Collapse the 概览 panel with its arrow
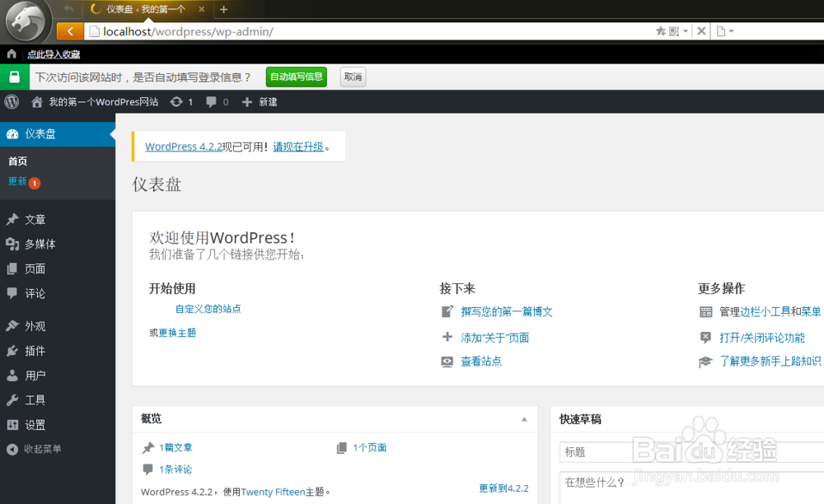 (525, 419)
